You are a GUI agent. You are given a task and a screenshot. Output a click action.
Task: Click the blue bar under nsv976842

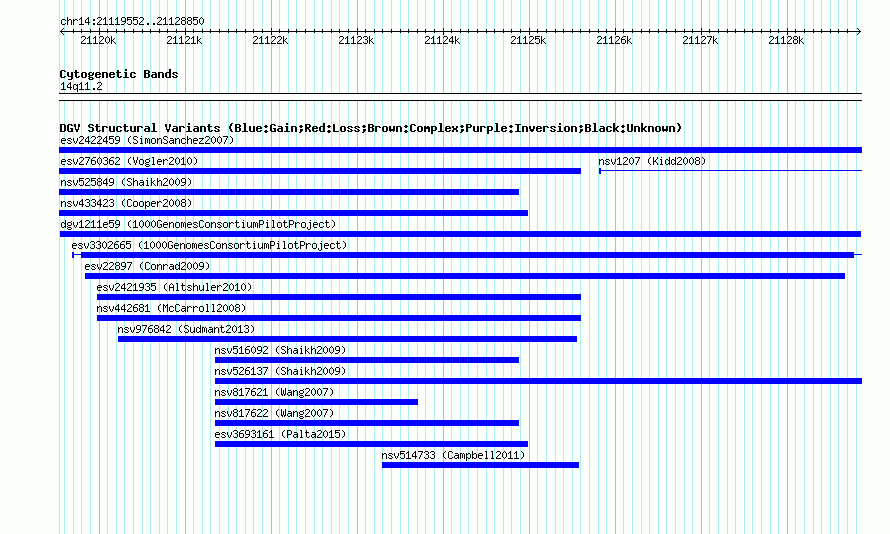pos(347,339)
